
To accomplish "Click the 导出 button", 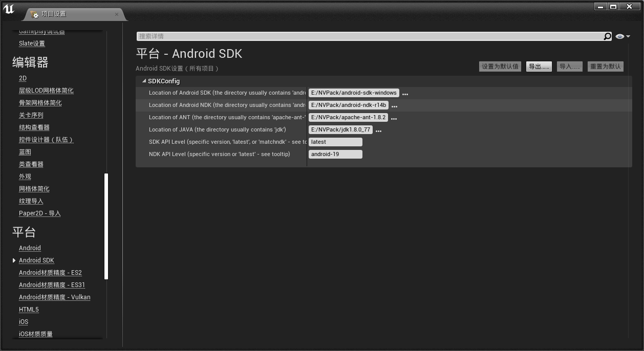I will (x=539, y=67).
